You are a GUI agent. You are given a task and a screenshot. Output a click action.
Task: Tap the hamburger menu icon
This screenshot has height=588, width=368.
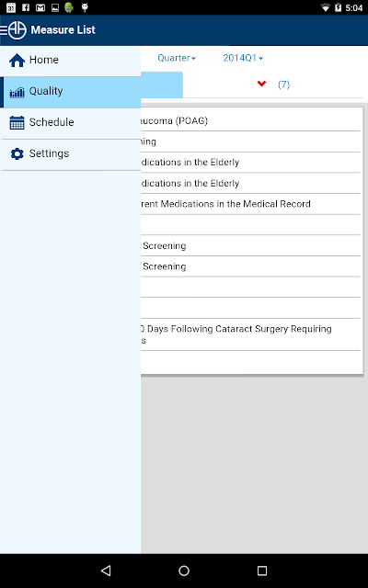(x=4, y=30)
